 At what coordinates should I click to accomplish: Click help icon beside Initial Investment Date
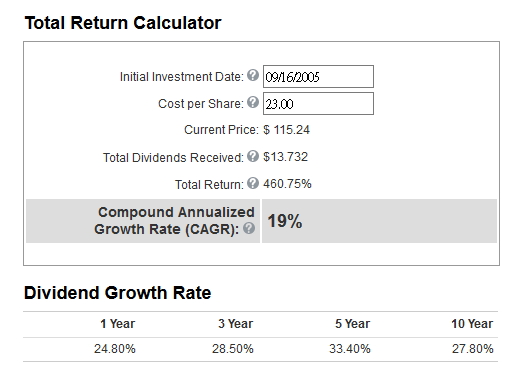(x=253, y=75)
